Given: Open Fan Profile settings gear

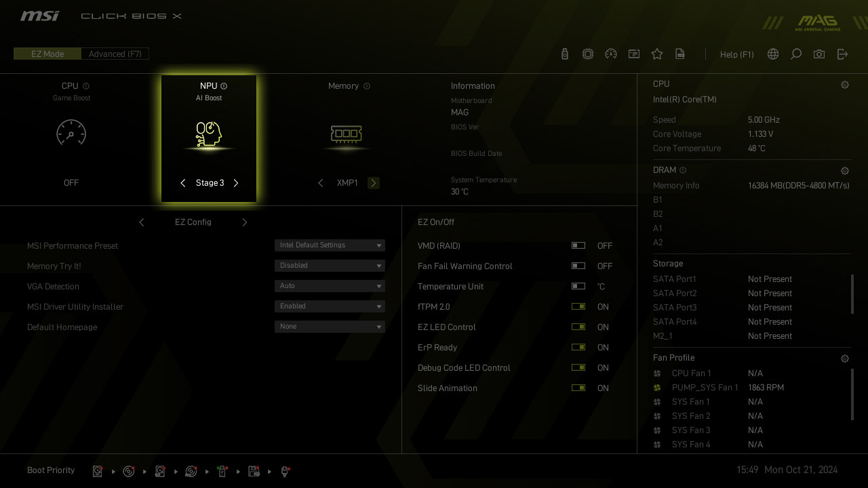Looking at the screenshot, I should click(845, 359).
